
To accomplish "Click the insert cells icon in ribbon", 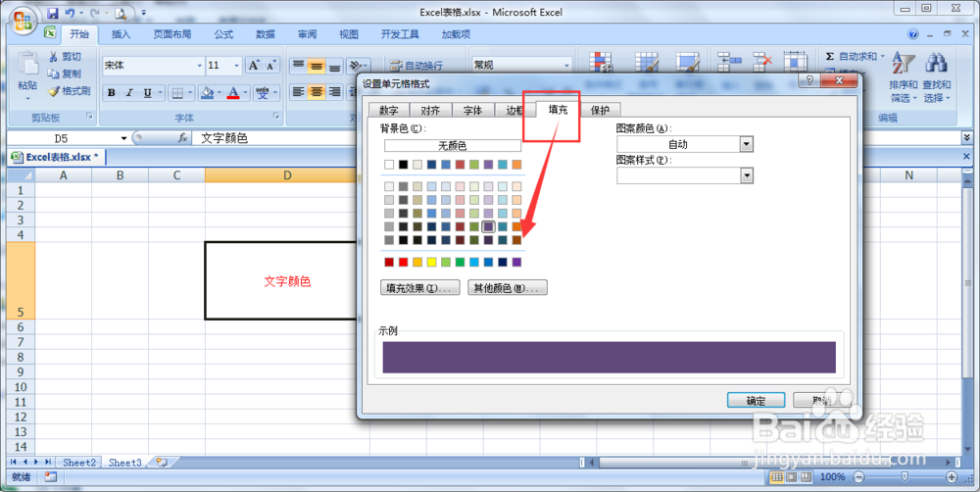I will tap(729, 63).
